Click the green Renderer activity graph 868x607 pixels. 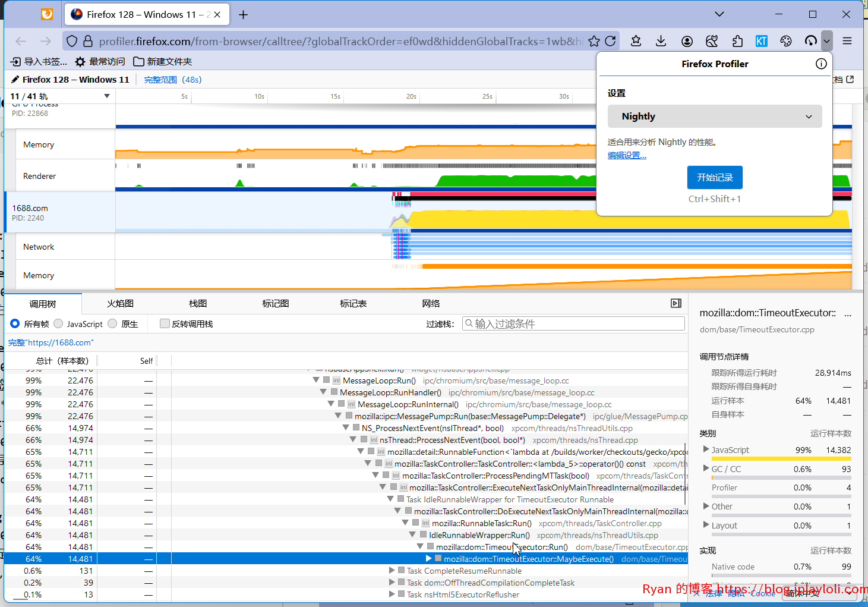(516, 181)
